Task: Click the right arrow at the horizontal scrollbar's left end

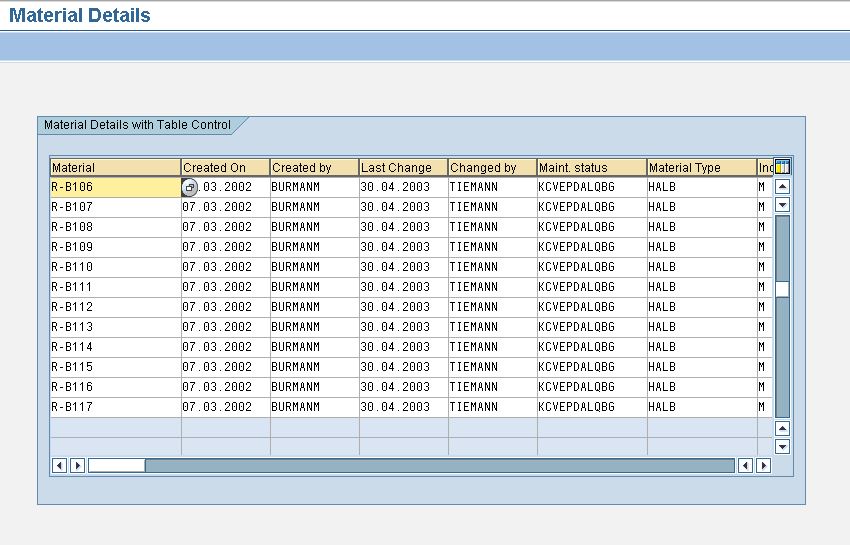Action: [78, 465]
